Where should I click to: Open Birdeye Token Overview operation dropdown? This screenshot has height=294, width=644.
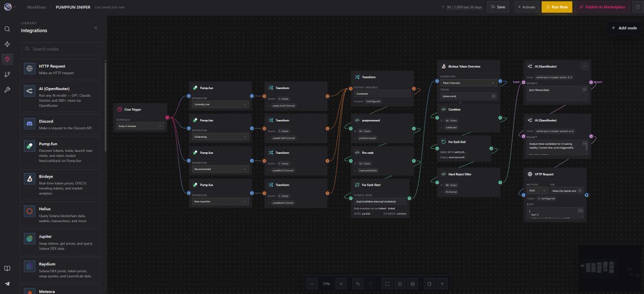click(468, 83)
